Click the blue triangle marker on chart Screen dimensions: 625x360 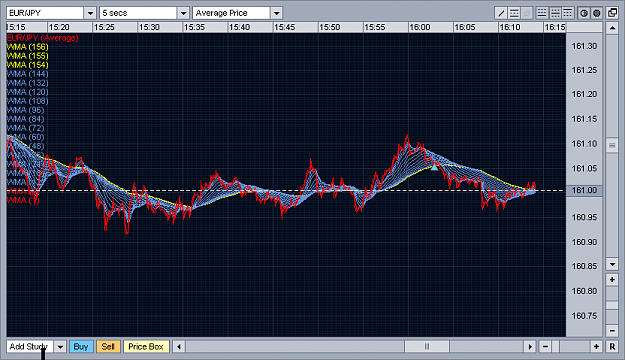coord(434,167)
